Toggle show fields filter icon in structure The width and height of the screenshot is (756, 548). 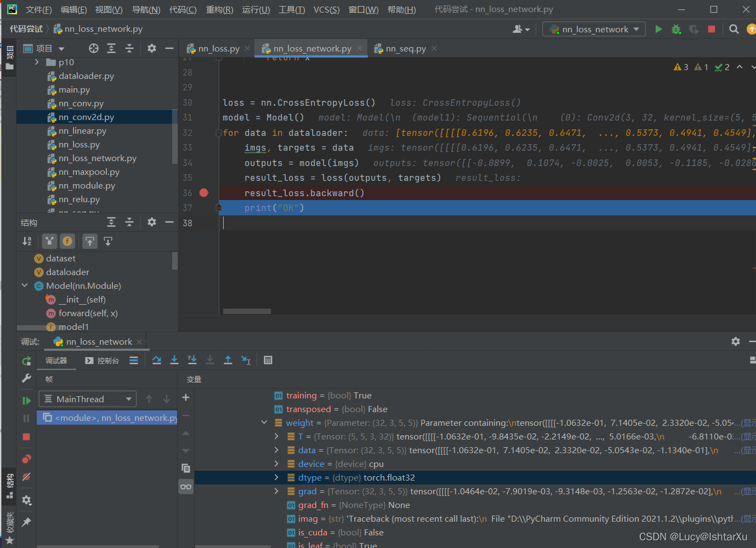pos(67,241)
